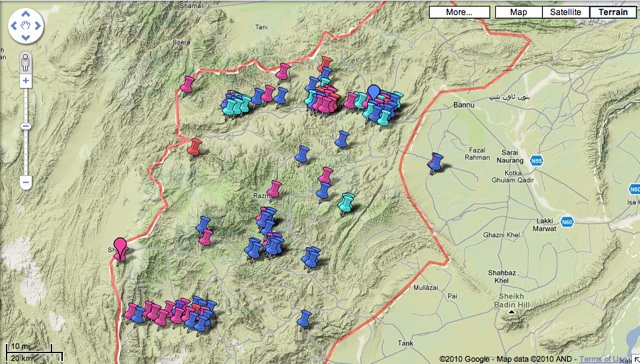640x364 pixels.
Task: Select the isolated blue pushpin west of Fazal Rahman
Action: [x=436, y=162]
